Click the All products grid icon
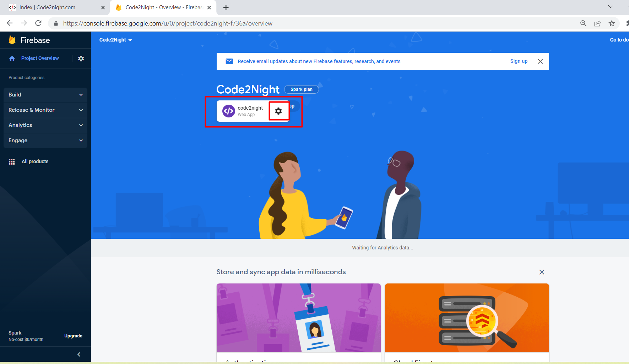Screen dimensions: 629x364 coord(12,162)
